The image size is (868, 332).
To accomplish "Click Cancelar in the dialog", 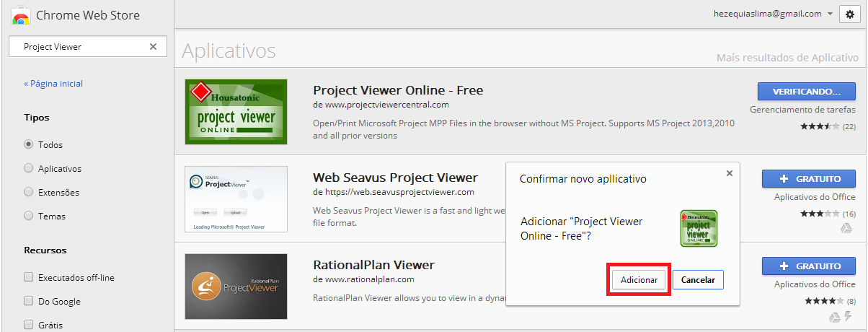I will coord(698,280).
